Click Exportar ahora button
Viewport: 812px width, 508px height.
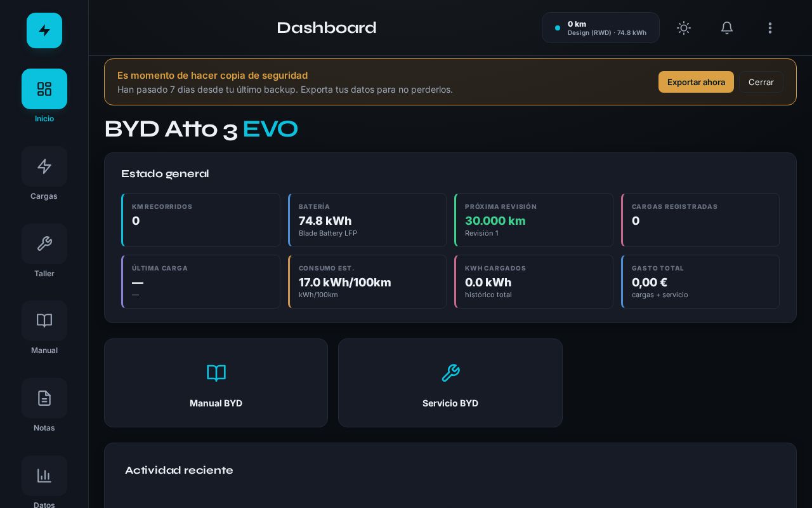696,82
